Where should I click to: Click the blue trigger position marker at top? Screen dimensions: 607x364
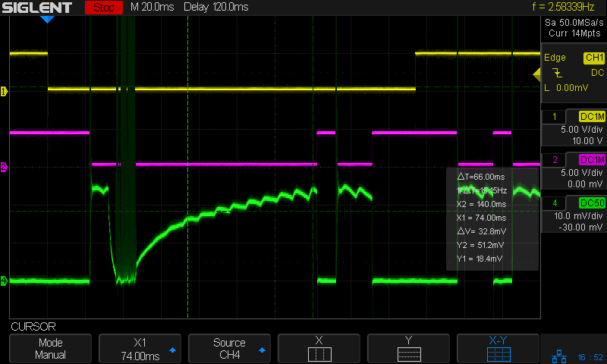click(x=47, y=20)
